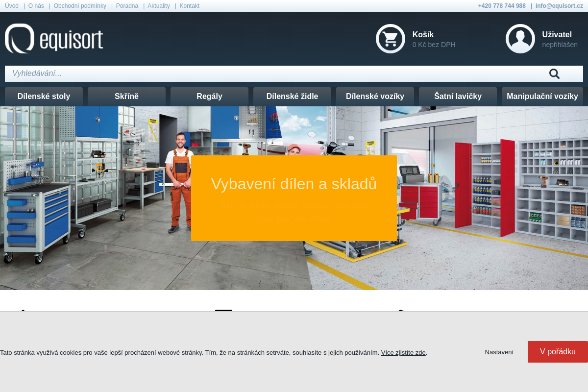Open cookie Nastavení settings

(499, 352)
